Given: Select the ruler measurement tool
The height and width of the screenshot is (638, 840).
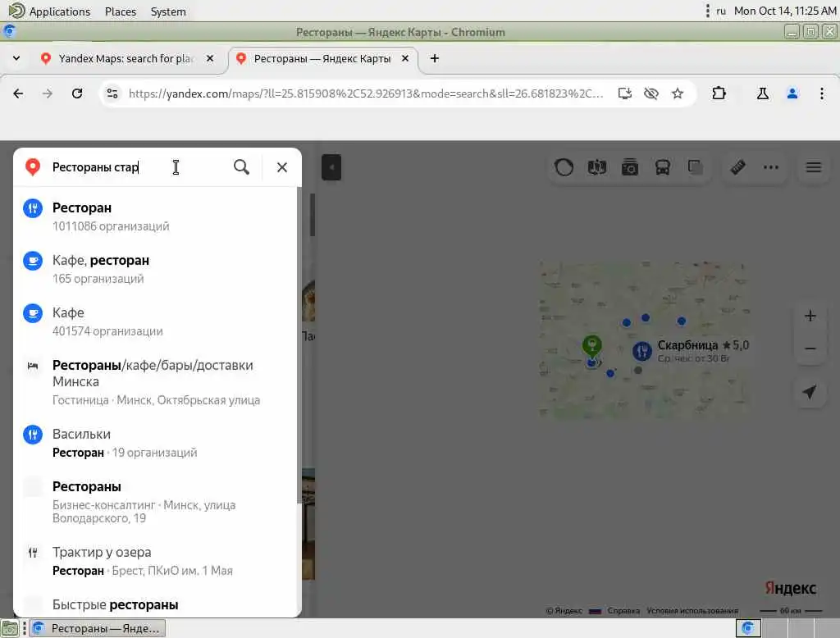Looking at the screenshot, I should [737, 167].
